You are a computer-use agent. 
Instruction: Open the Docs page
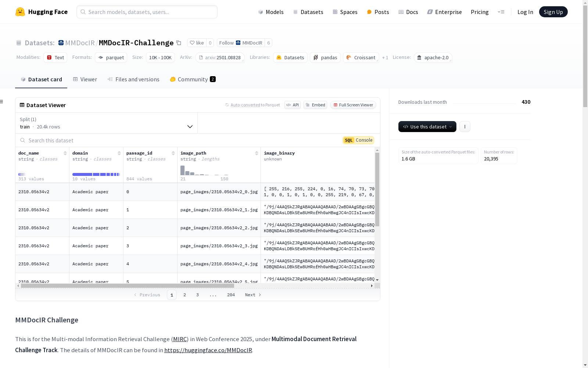coord(408,12)
